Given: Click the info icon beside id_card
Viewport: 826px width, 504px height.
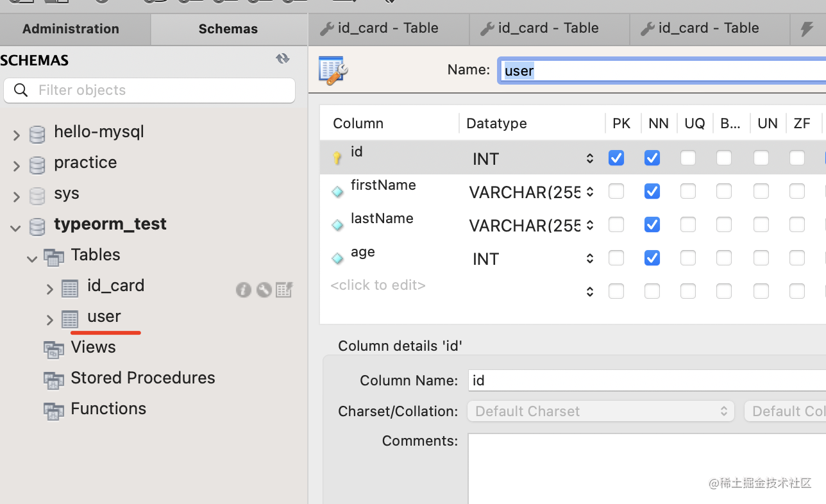Looking at the screenshot, I should click(243, 290).
